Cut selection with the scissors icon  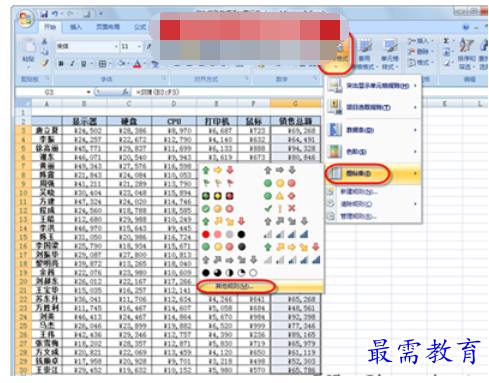point(45,42)
